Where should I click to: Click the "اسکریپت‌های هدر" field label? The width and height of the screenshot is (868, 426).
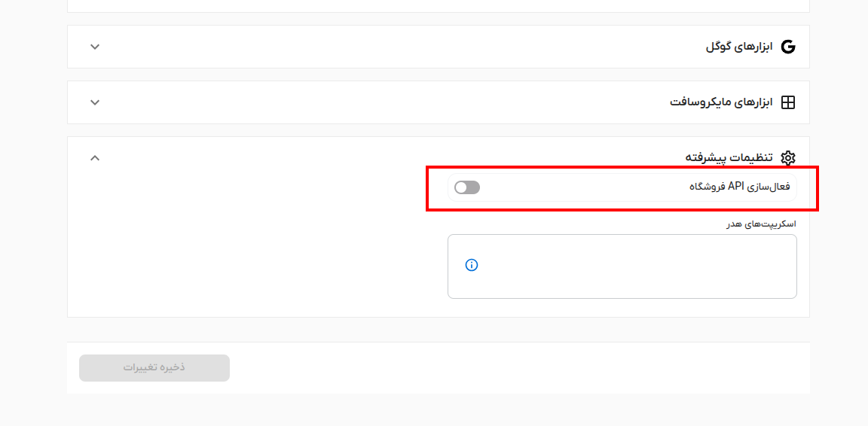(761, 224)
